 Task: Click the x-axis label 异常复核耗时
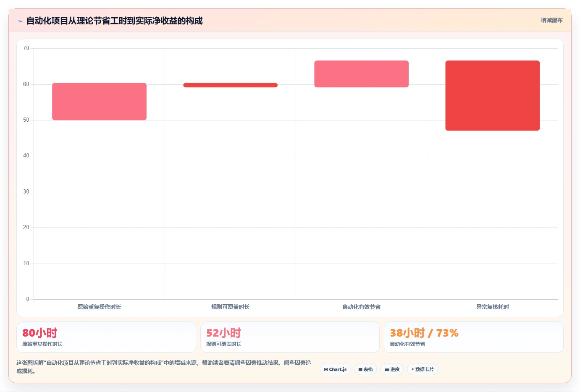click(x=492, y=307)
